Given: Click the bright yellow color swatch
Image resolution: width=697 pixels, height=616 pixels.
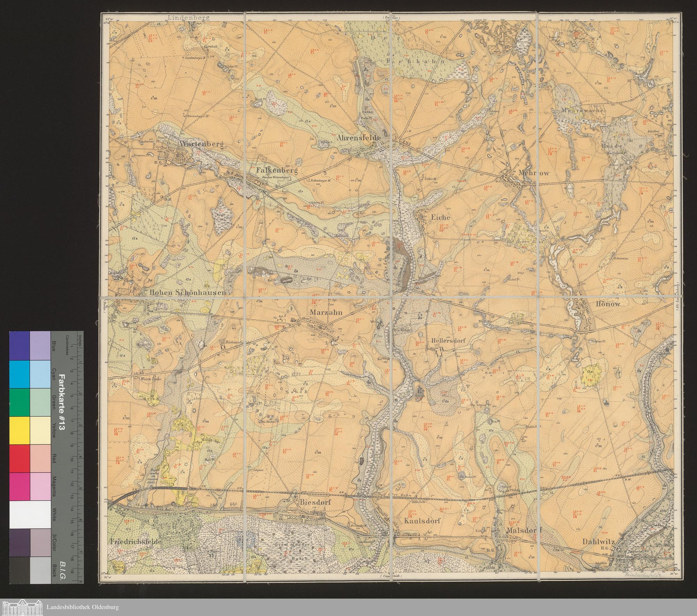Looking at the screenshot, I should (x=20, y=431).
